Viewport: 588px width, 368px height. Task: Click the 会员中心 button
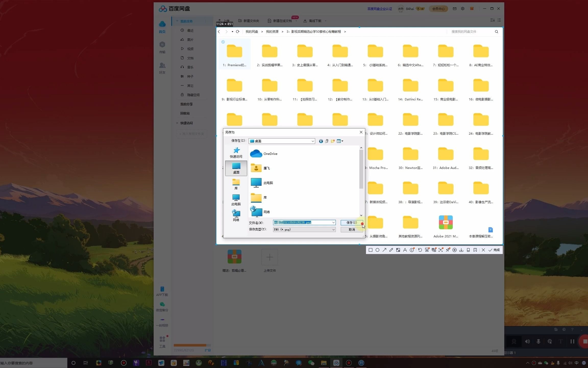pyautogui.click(x=438, y=9)
